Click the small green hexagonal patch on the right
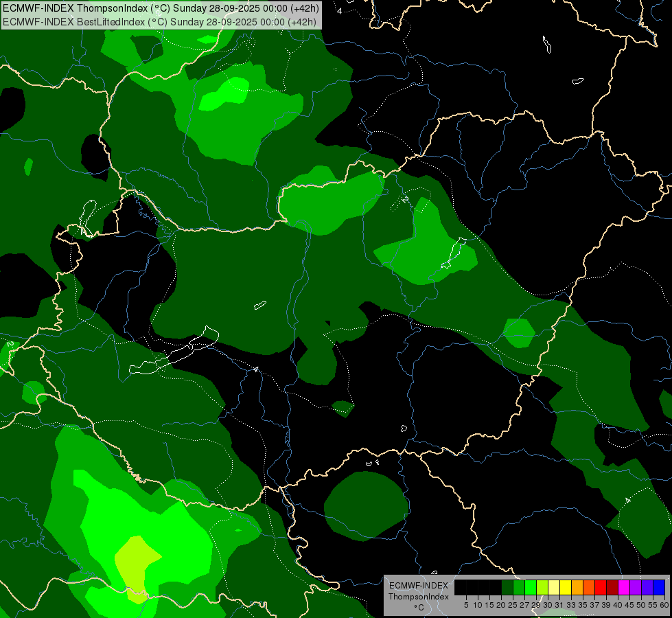 (519, 332)
